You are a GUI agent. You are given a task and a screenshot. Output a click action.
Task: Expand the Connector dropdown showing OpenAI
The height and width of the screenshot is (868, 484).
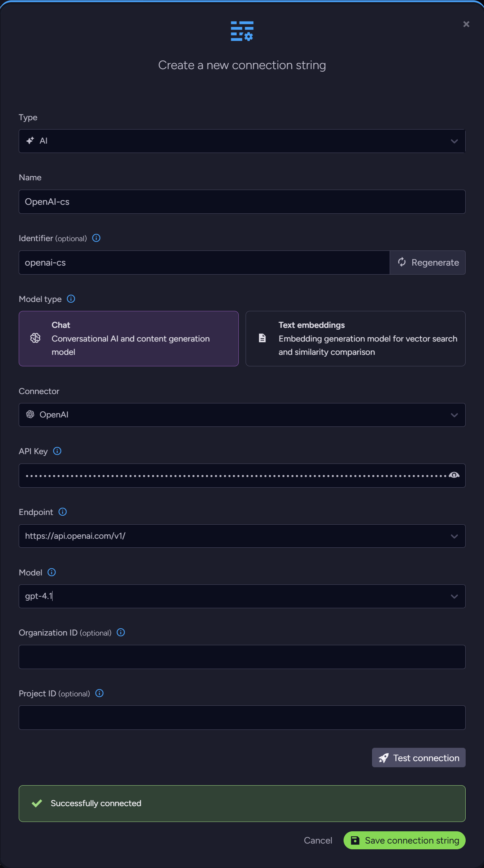coord(242,415)
